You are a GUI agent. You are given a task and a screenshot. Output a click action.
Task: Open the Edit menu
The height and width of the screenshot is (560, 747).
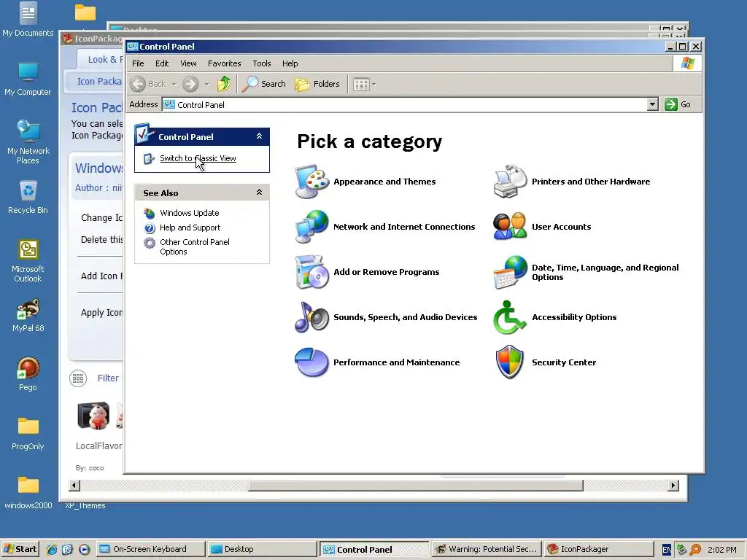tap(162, 63)
